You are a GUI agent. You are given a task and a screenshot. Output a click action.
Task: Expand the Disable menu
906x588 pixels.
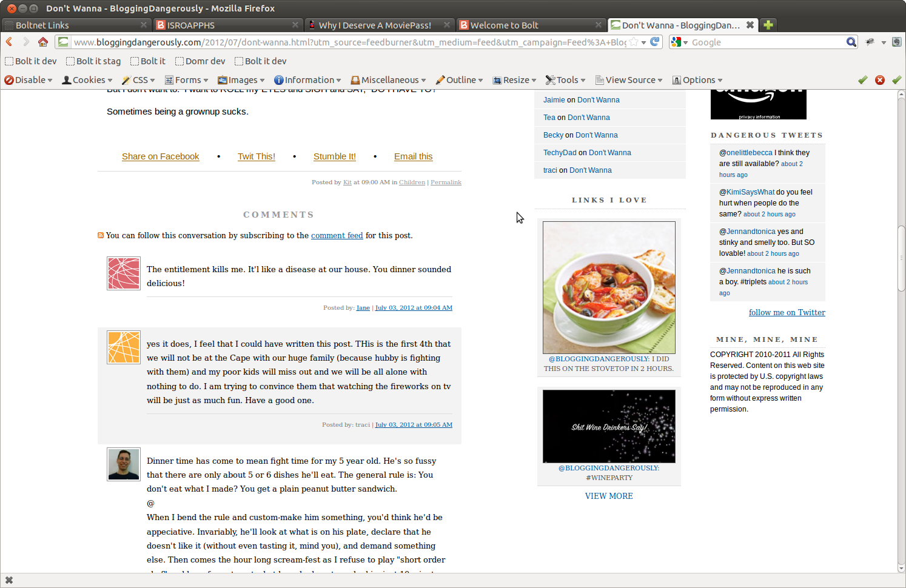tap(29, 80)
